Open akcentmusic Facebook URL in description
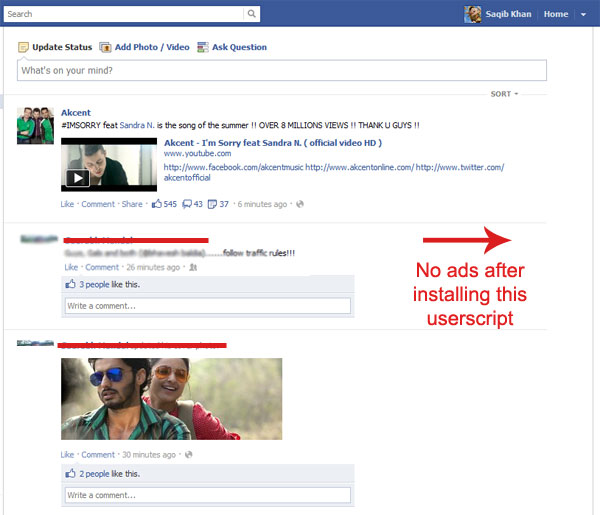Image resolution: width=600 pixels, height=515 pixels. (233, 168)
